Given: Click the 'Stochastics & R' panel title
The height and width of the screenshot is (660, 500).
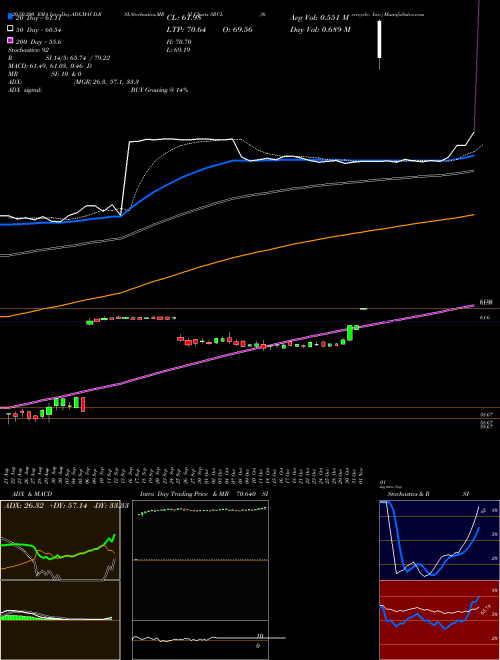Looking at the screenshot, I should (408, 494).
